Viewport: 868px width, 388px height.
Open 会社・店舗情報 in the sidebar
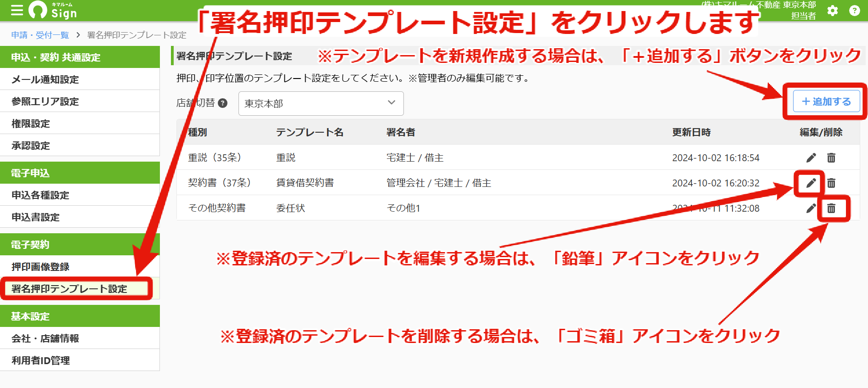pos(80,338)
